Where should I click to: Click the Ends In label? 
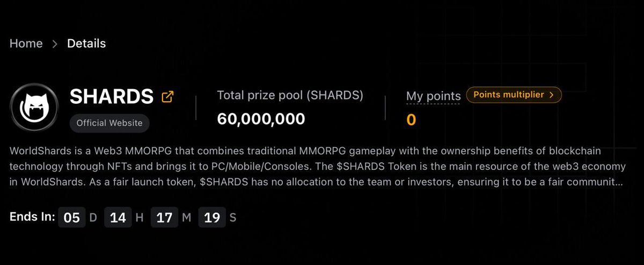32,217
